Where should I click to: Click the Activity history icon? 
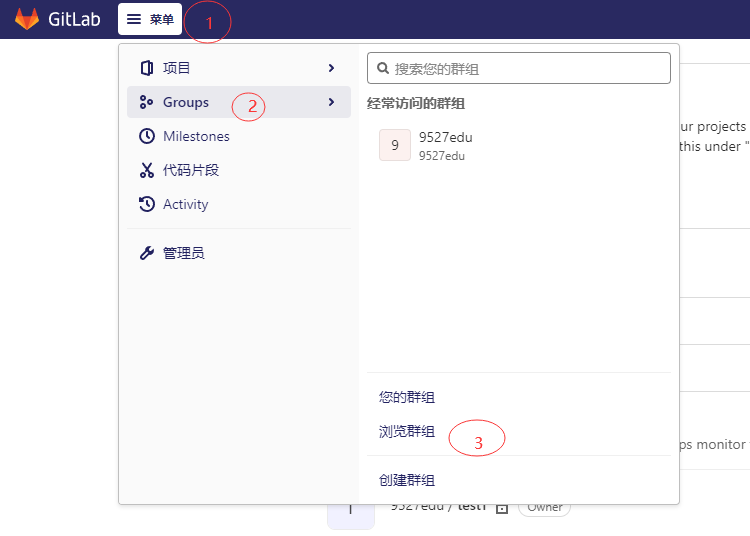147,204
